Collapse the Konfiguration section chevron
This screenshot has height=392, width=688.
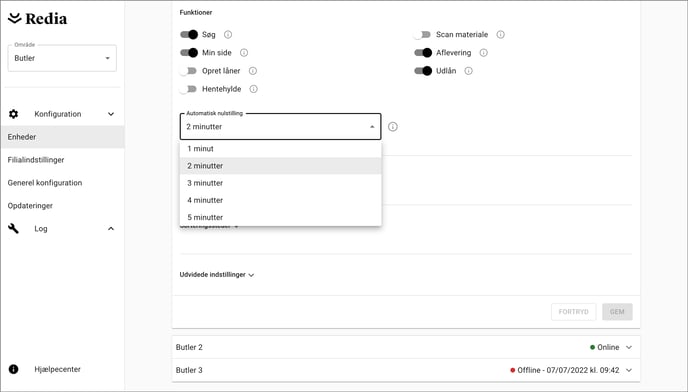point(111,114)
